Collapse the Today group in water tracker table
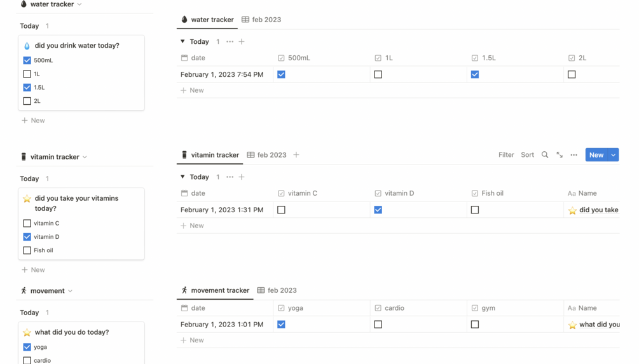The width and height of the screenshot is (639, 364). [x=182, y=42]
